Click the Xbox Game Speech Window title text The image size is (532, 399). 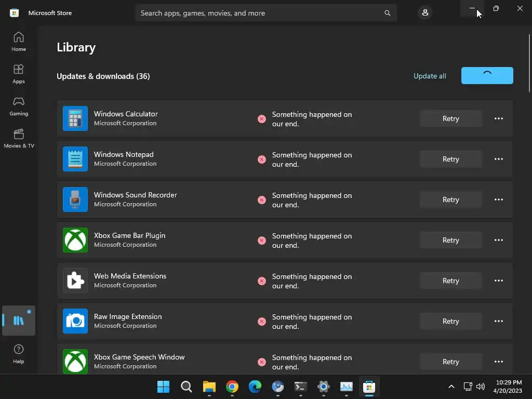(x=139, y=357)
